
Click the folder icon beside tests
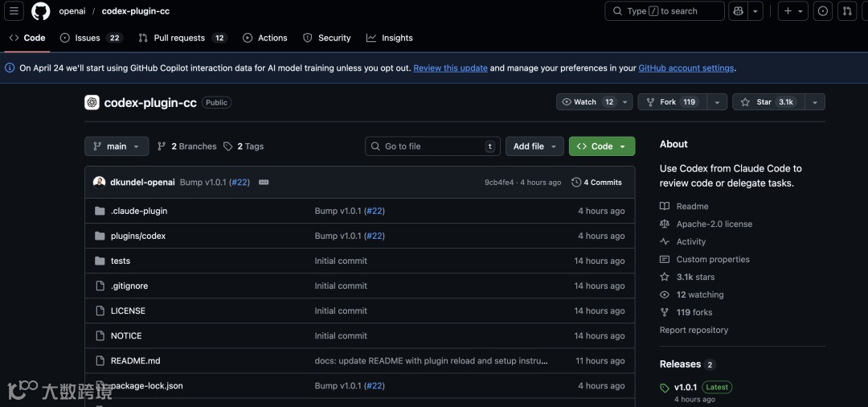pos(100,261)
